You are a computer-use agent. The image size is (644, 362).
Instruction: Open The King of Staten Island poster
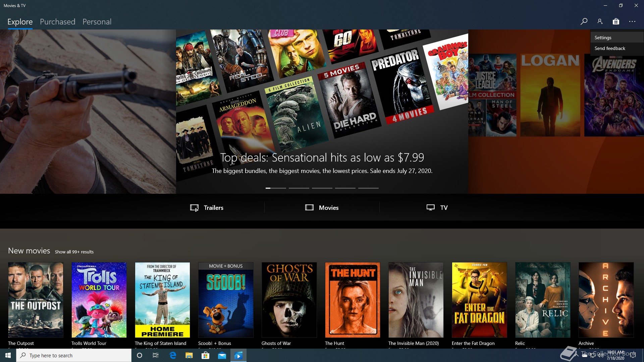[x=162, y=300]
